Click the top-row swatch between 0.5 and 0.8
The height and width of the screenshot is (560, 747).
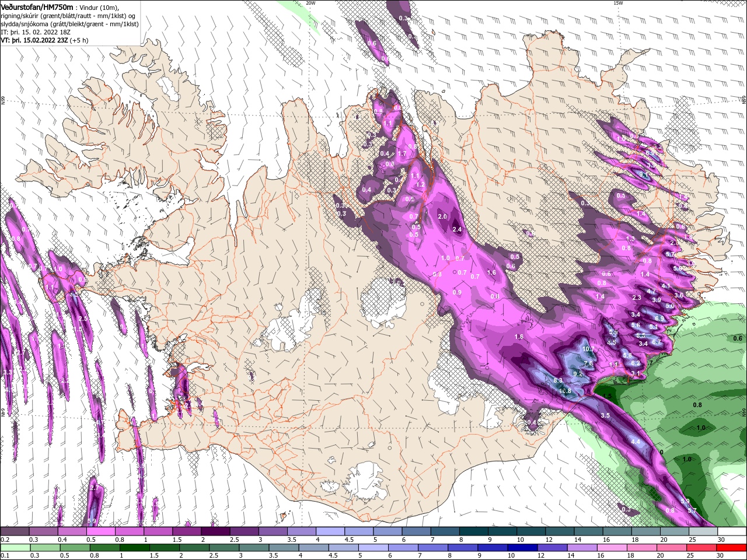[x=100, y=531]
